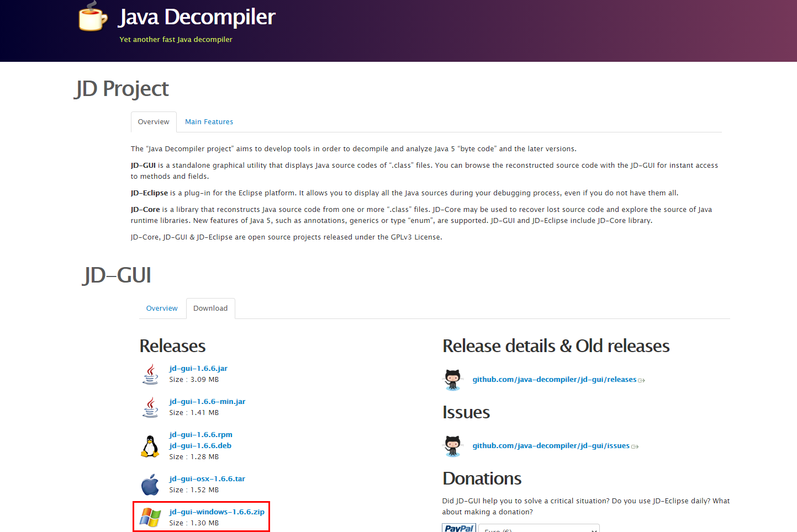Download jd-gui-osx-1.6.6.tar

(x=207, y=478)
